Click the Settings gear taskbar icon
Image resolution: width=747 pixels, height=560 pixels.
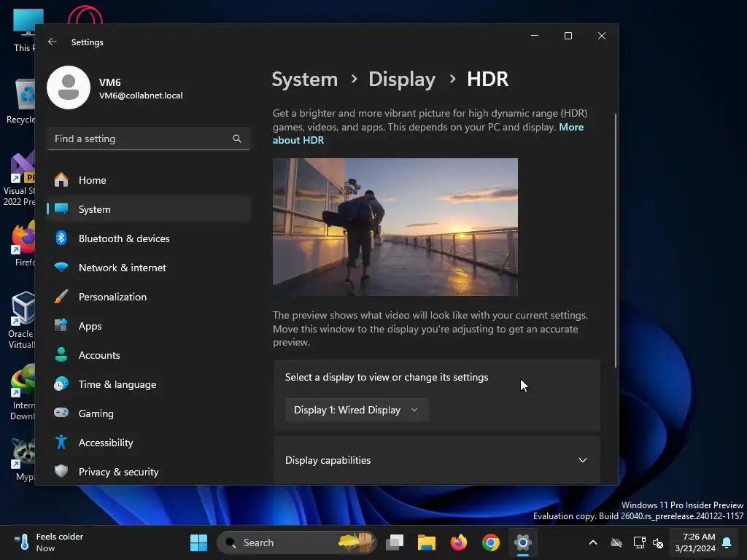click(522, 542)
